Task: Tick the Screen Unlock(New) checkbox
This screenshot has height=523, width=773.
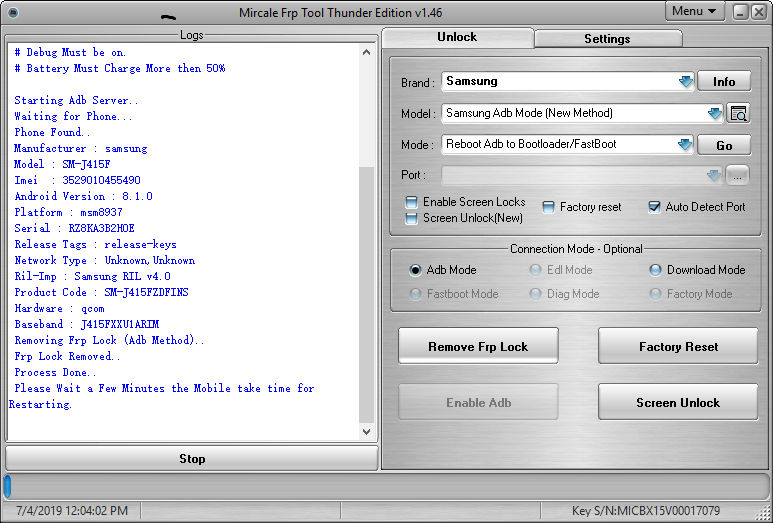Action: pos(411,218)
